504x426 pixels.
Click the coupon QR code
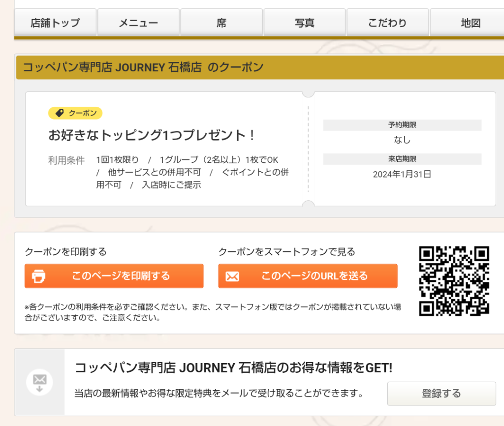click(454, 281)
